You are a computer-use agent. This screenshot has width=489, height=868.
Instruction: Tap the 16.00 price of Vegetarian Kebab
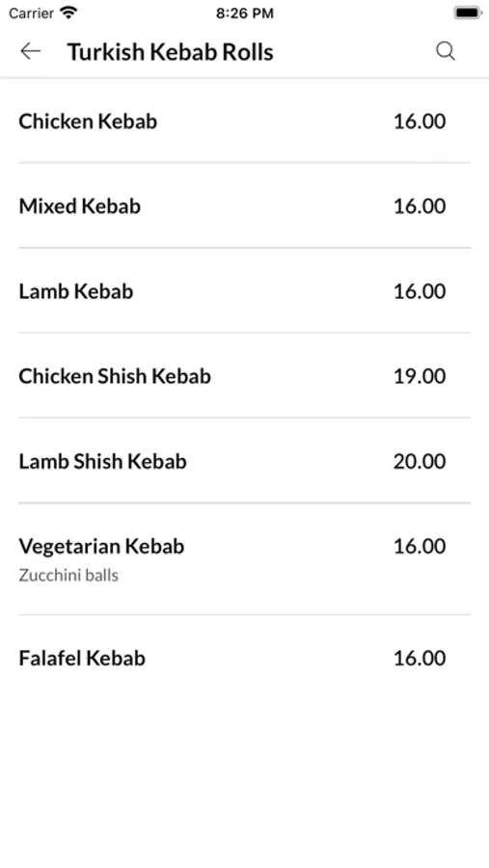coord(420,547)
